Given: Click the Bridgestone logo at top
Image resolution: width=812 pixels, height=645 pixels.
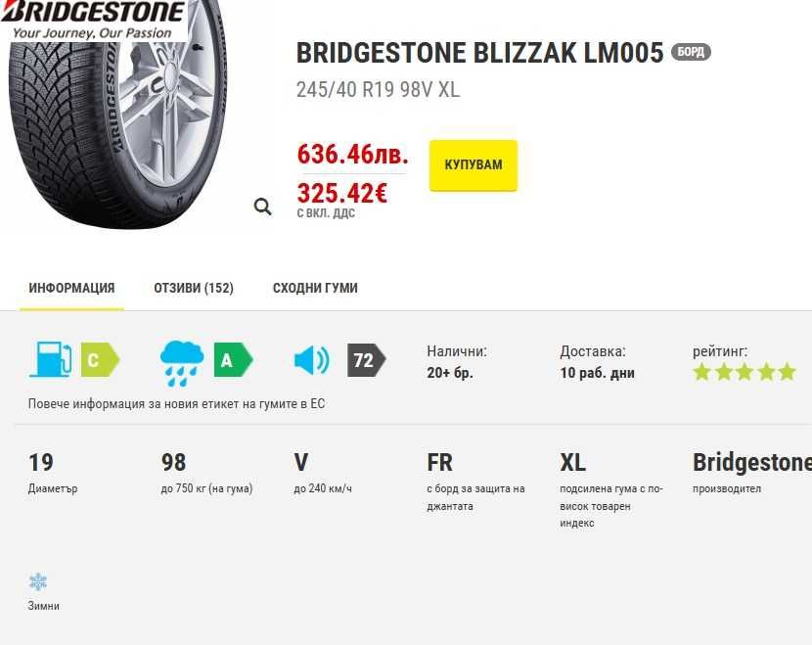Looking at the screenshot, I should [94, 20].
